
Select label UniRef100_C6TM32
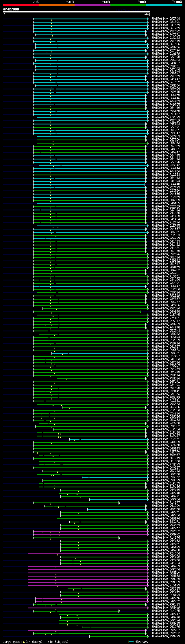[x=166, y=82]
